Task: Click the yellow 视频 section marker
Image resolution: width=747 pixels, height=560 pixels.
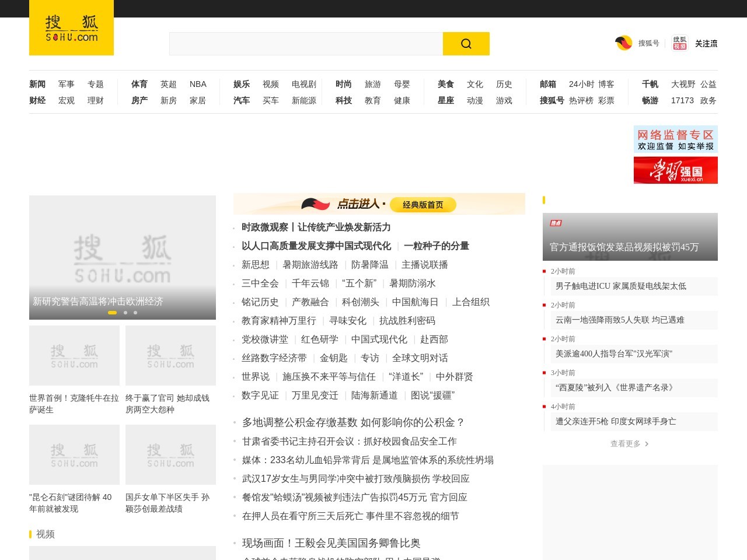Action: point(30,534)
